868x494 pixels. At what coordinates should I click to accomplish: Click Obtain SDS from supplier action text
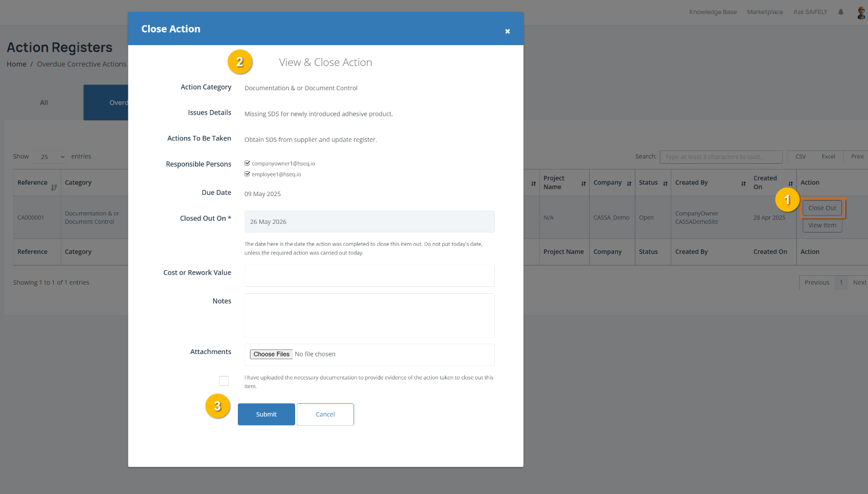pyautogui.click(x=310, y=139)
